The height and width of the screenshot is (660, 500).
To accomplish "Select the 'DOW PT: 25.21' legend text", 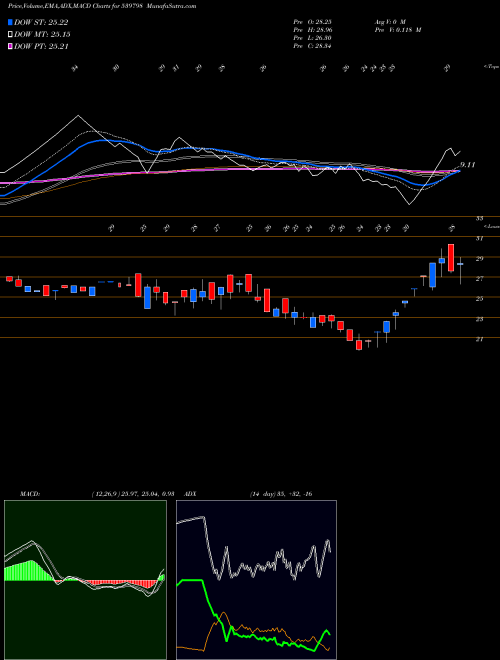I will pos(41,46).
